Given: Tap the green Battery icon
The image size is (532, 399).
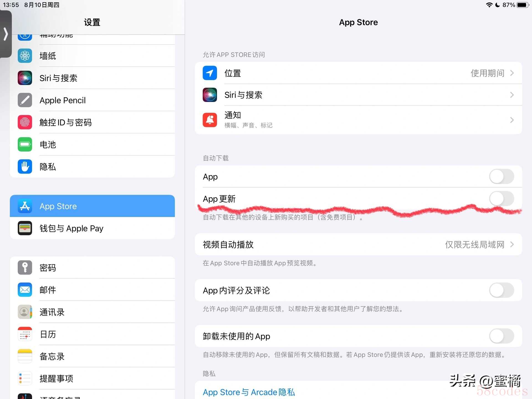Looking at the screenshot, I should [x=25, y=144].
